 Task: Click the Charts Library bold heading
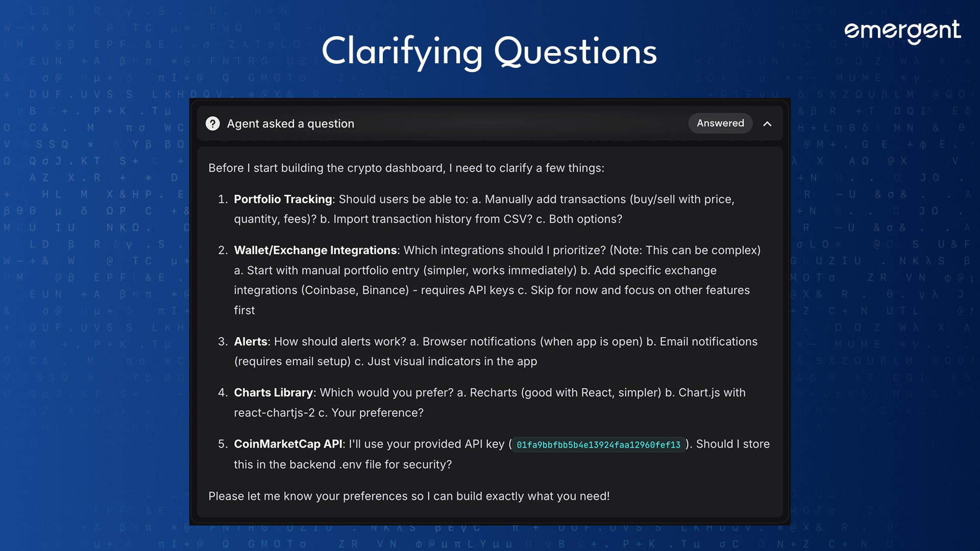tap(273, 392)
